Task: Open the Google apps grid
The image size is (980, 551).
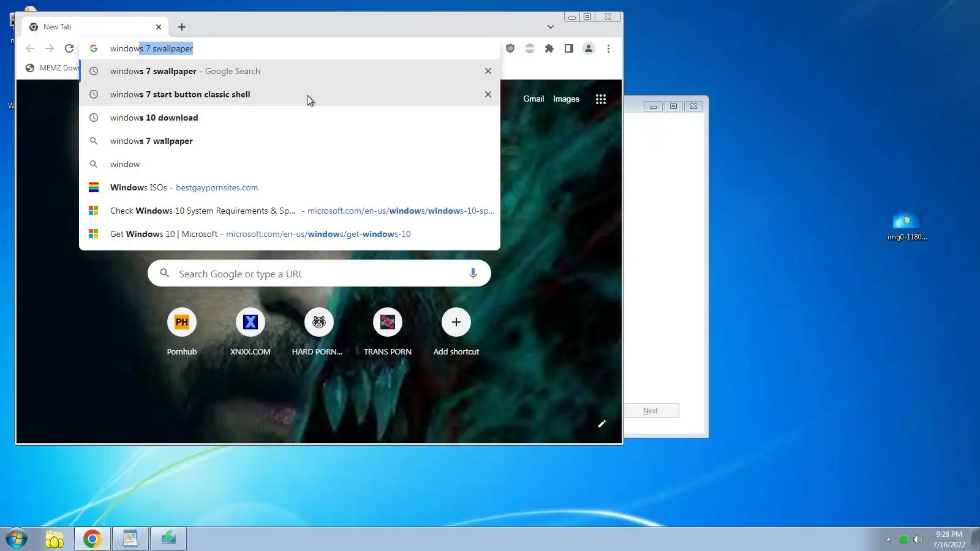Action: pyautogui.click(x=601, y=99)
